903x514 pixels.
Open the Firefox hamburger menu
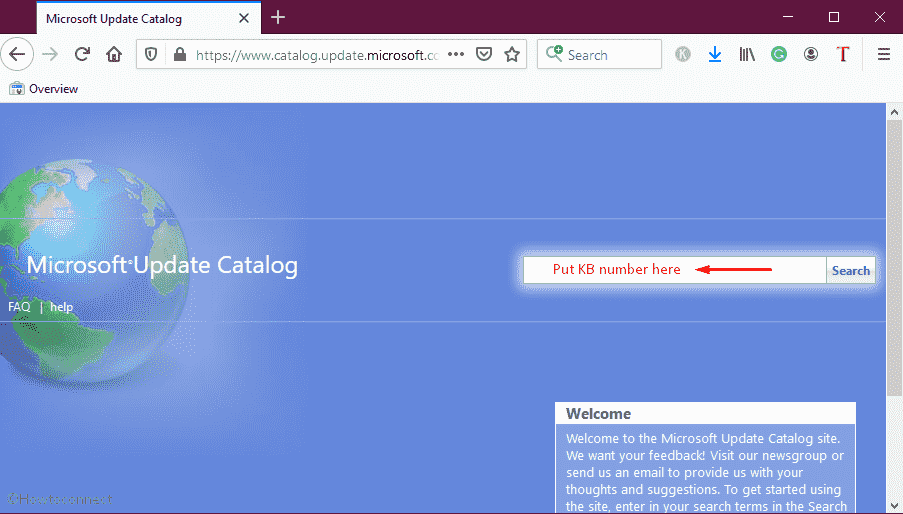click(x=883, y=55)
